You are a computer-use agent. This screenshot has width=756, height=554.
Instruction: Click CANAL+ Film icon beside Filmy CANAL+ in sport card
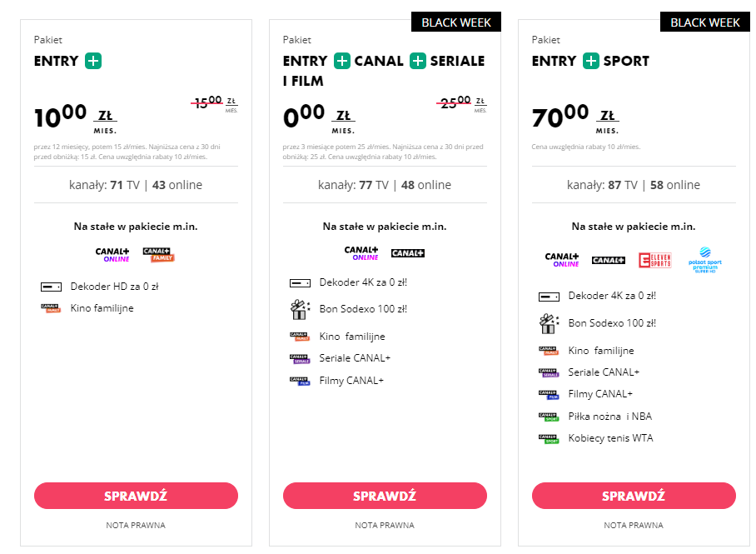pos(549,395)
